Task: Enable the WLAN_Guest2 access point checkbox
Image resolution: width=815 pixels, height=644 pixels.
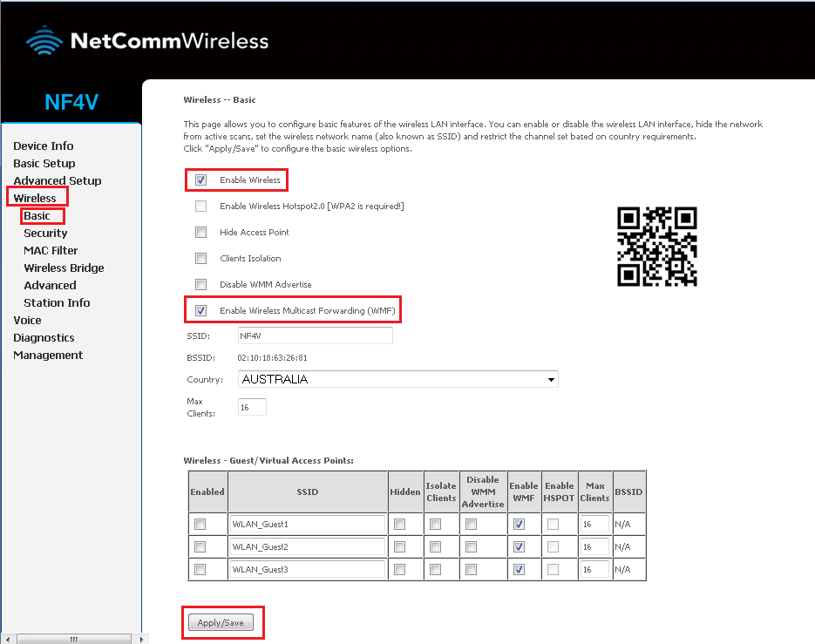Action: (200, 546)
